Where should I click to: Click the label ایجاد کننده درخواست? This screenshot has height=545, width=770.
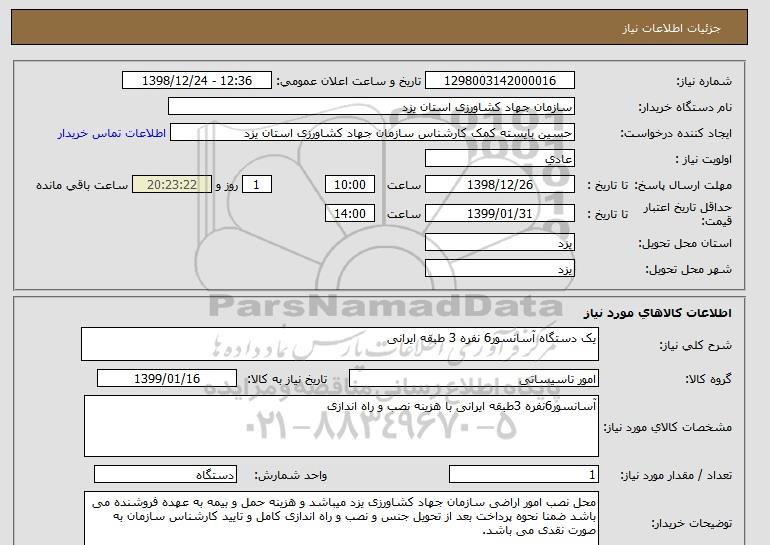point(676,134)
